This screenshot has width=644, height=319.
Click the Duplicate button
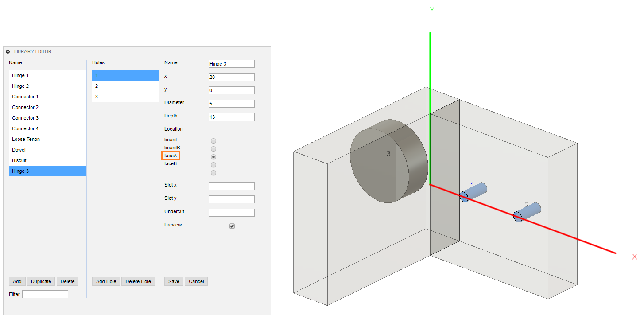tap(41, 281)
